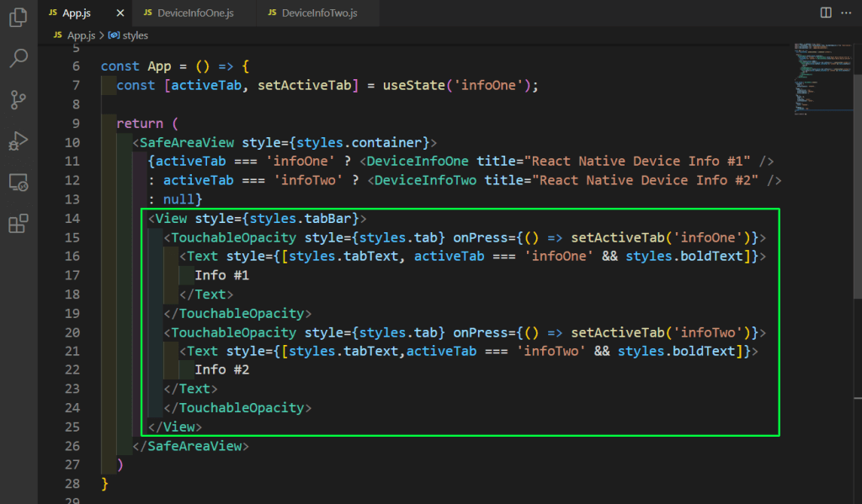Open the Extensions view icon

tap(19, 224)
